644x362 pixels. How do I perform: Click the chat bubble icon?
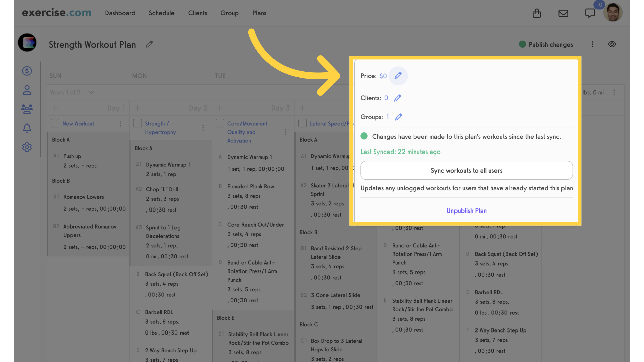click(x=590, y=13)
